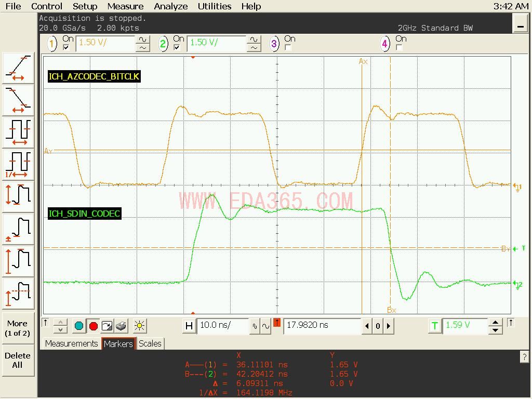
Task: Click the green Run acquisition button
Action: pos(79,326)
